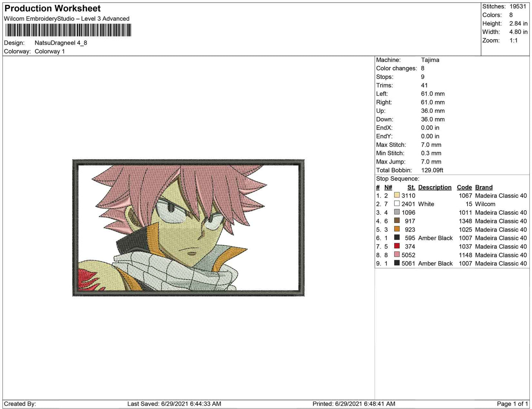Select the black swatch beside 5061

pyautogui.click(x=397, y=263)
